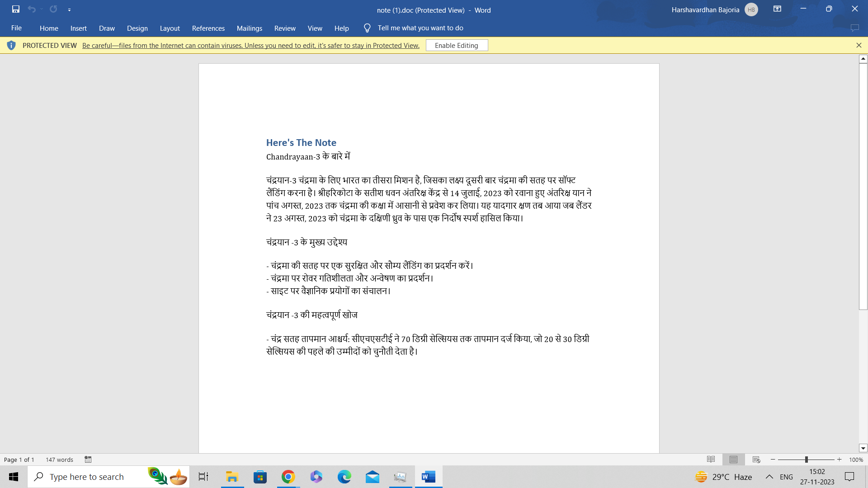The image size is (868, 488).
Task: Click the zoom slider handle
Action: coord(806,460)
